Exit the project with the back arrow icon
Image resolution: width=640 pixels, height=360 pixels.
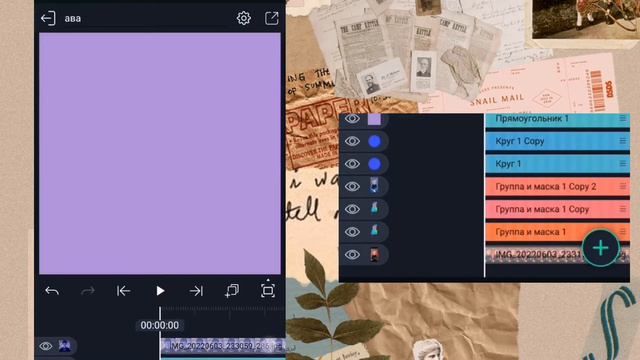click(48, 18)
